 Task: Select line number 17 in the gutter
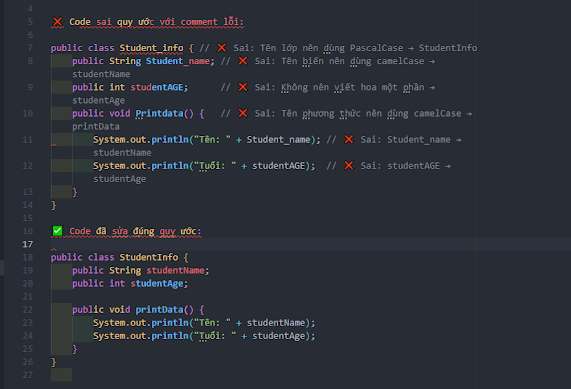(28, 244)
